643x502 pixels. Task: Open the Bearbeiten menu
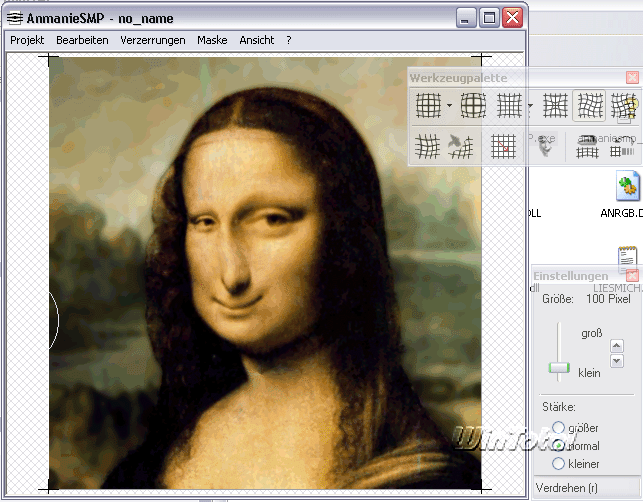[x=82, y=40]
